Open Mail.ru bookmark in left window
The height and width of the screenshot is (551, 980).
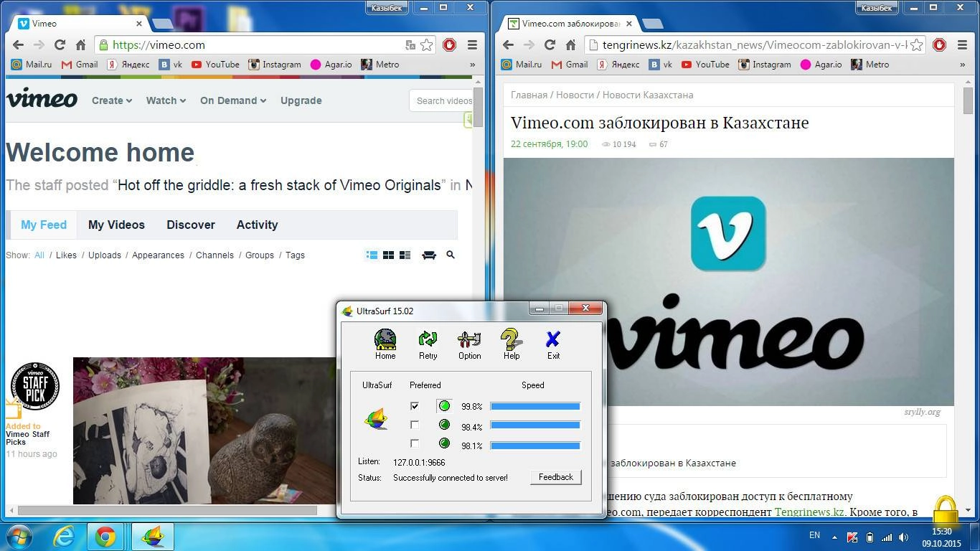[x=32, y=65]
